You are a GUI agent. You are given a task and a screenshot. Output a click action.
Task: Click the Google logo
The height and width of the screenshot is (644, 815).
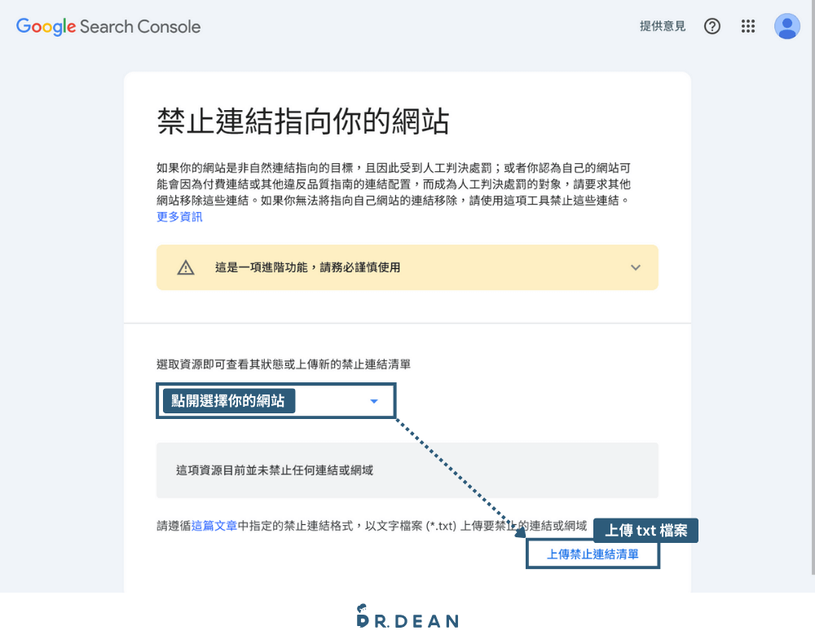click(x=46, y=26)
